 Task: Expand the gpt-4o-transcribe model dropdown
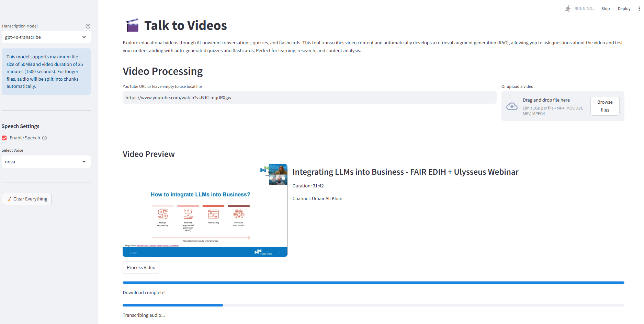pyautogui.click(x=46, y=37)
